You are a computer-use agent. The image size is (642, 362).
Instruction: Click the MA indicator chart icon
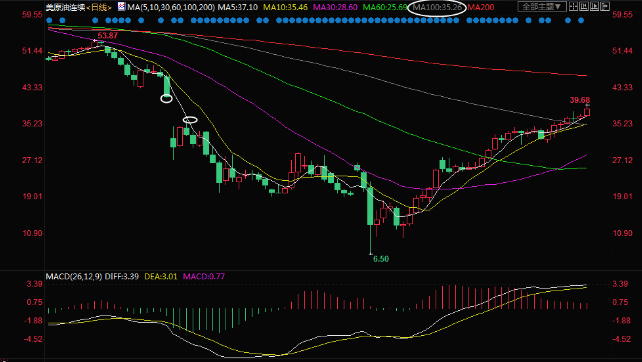pyautogui.click(x=122, y=7)
